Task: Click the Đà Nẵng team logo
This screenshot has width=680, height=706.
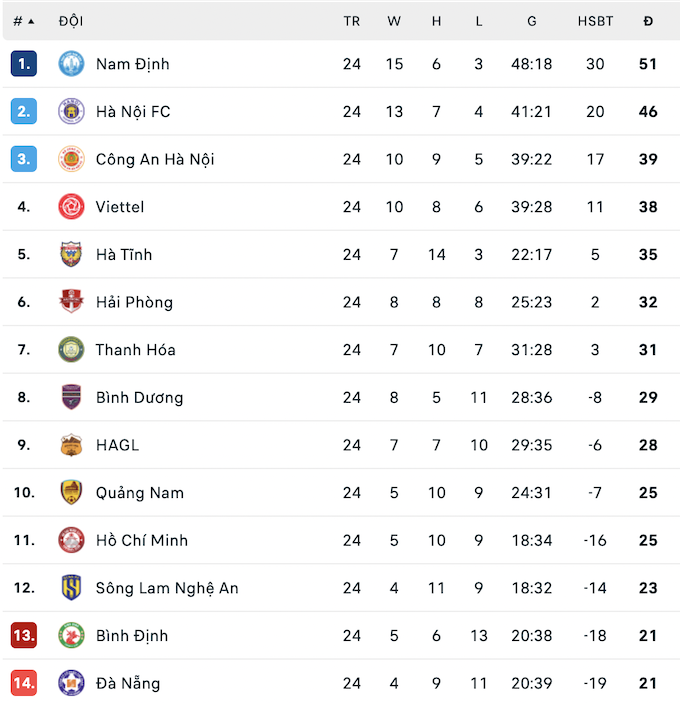Action: [x=72, y=683]
